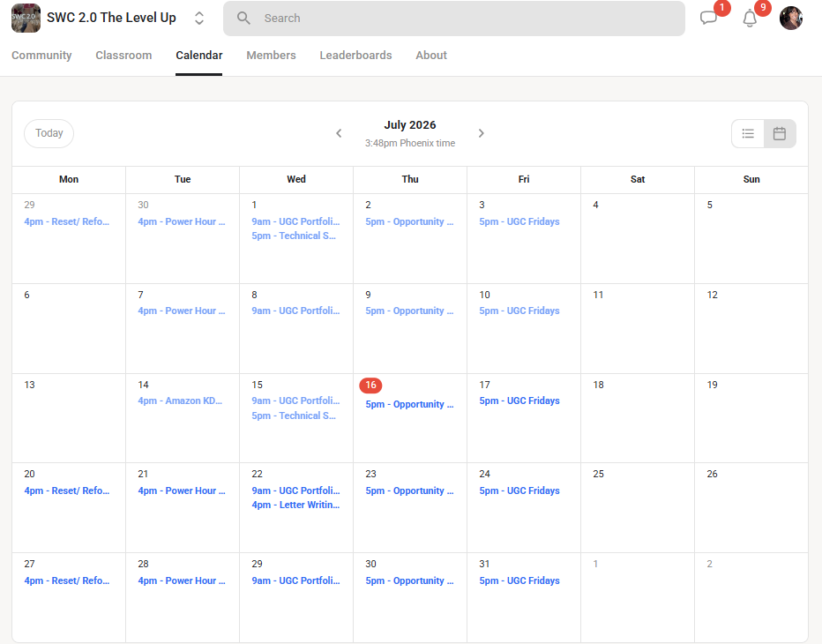Open July 8 UGC Portfolio event

click(295, 311)
